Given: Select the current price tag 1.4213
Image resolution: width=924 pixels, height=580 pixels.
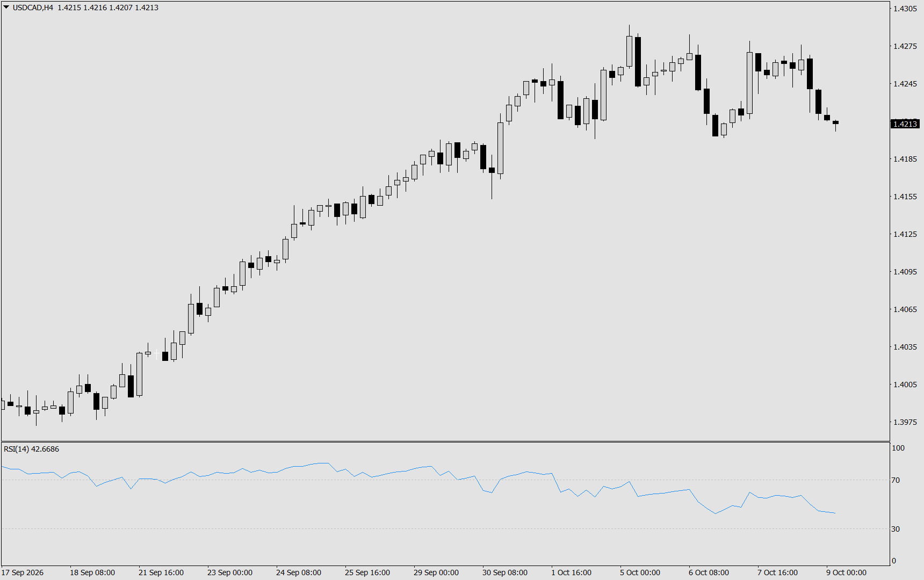Looking at the screenshot, I should coord(905,124).
